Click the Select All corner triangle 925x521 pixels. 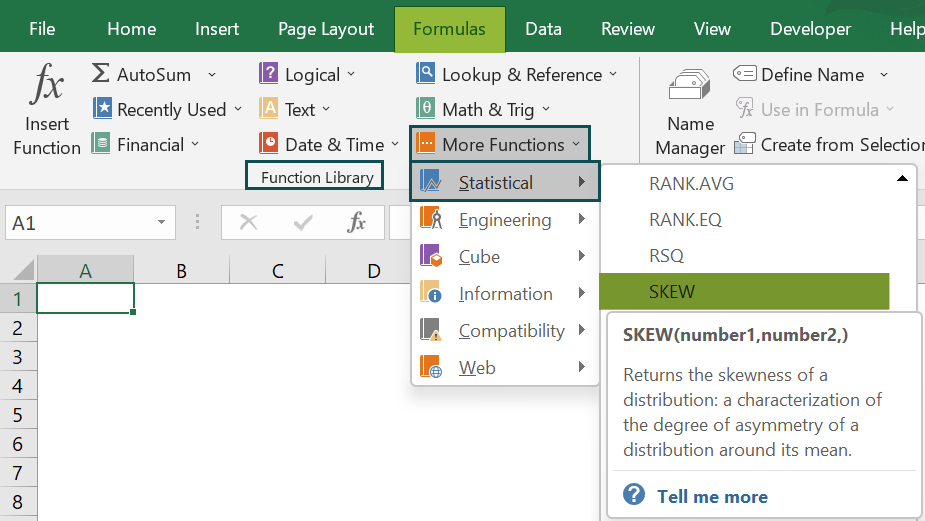[24, 270]
